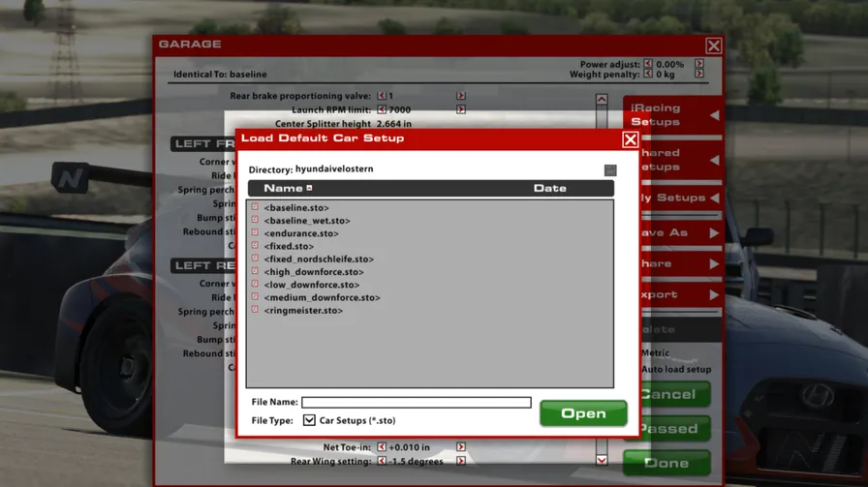Image resolution: width=868 pixels, height=487 pixels.
Task: Decrease Rear brake proportioning valve value
Action: coord(382,96)
